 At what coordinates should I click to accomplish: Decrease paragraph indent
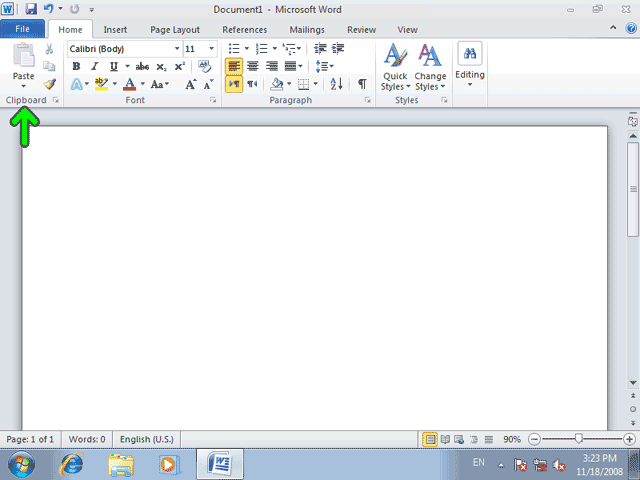(x=320, y=49)
